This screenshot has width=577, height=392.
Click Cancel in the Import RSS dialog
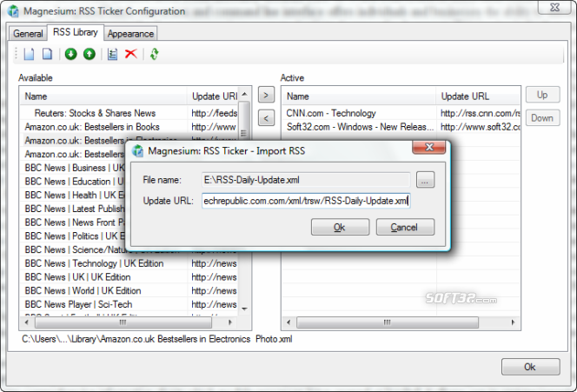coord(405,227)
